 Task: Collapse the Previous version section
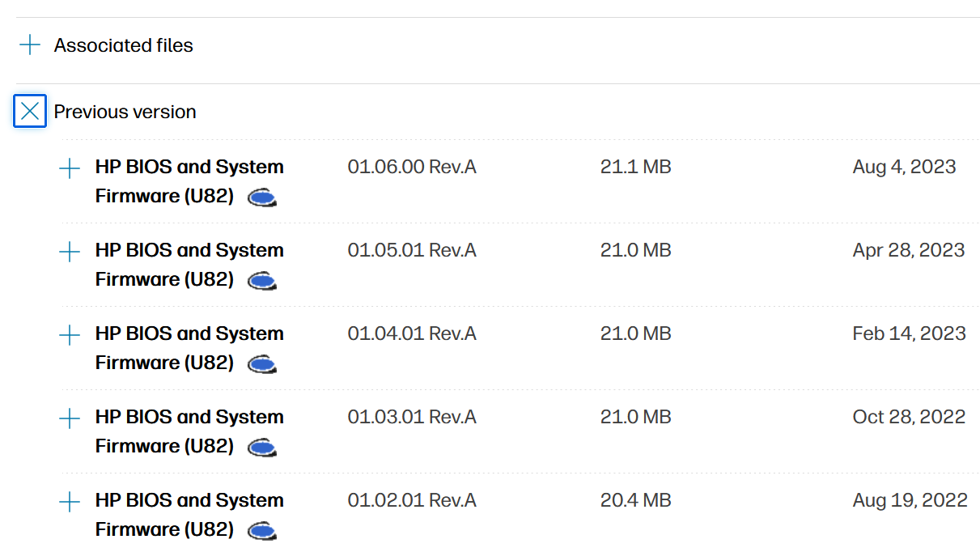[x=30, y=111]
